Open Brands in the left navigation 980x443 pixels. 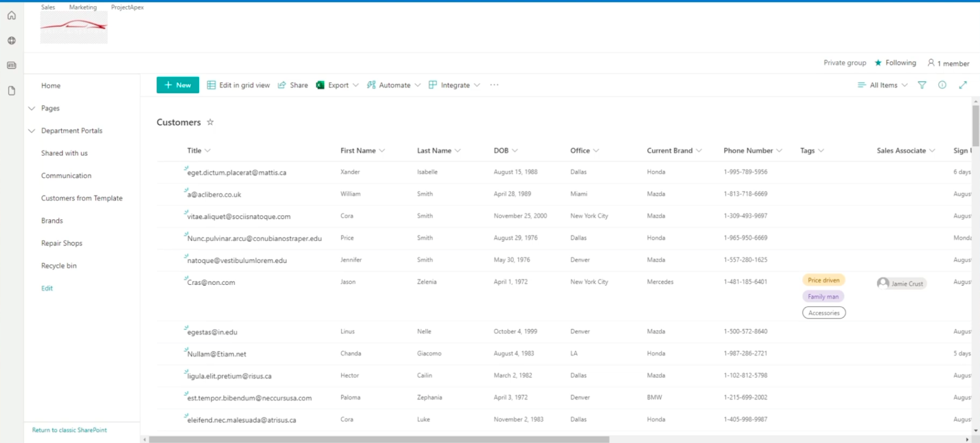(x=52, y=221)
